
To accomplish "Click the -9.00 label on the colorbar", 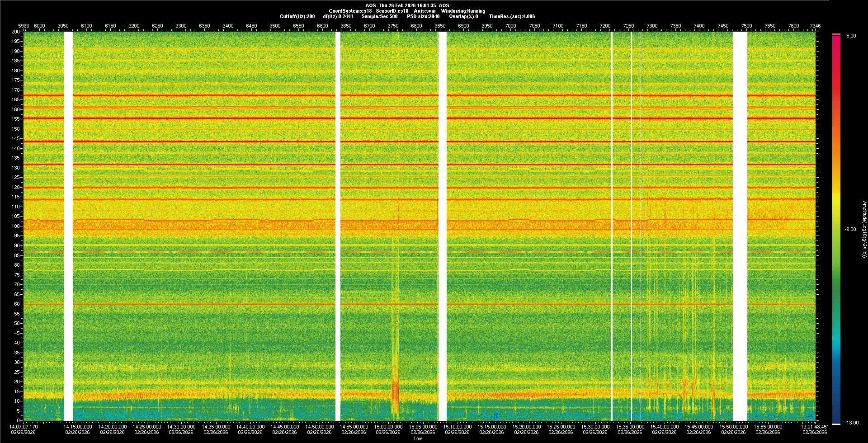I will pos(850,230).
